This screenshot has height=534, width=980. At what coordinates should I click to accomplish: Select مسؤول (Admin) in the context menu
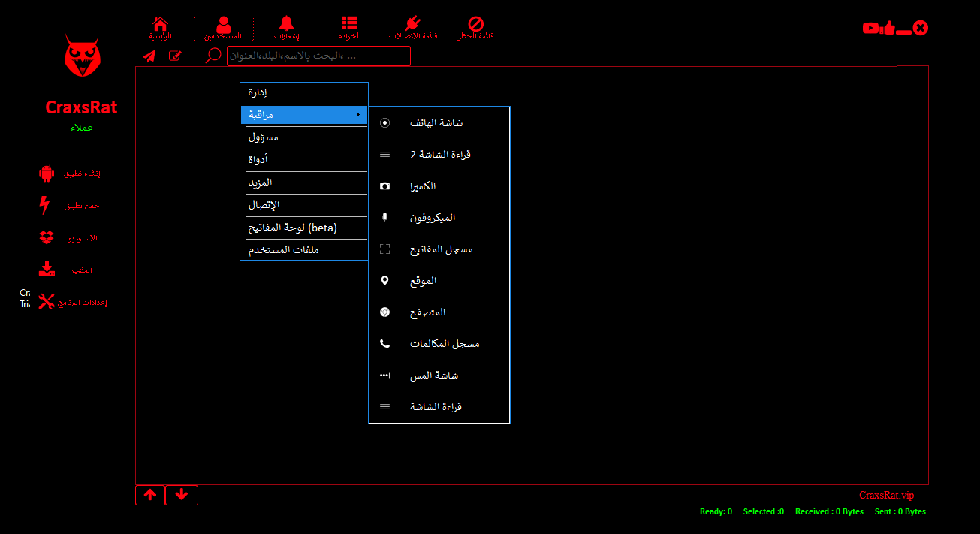[304, 138]
